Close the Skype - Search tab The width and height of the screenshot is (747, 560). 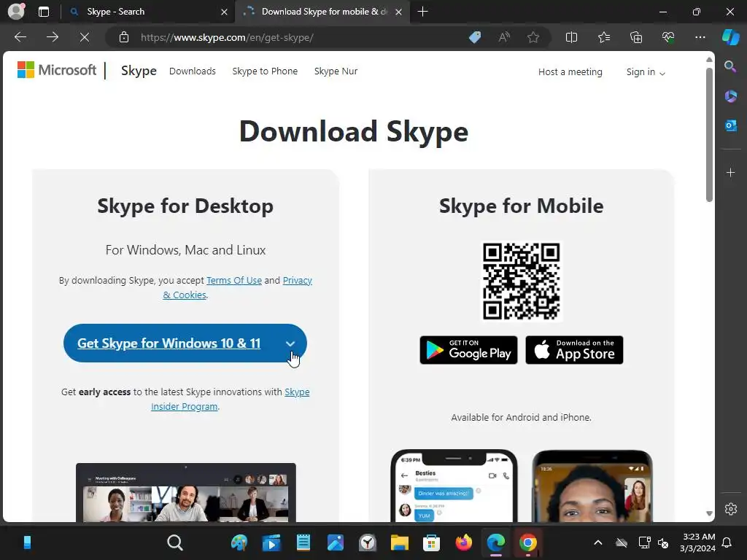(x=225, y=12)
